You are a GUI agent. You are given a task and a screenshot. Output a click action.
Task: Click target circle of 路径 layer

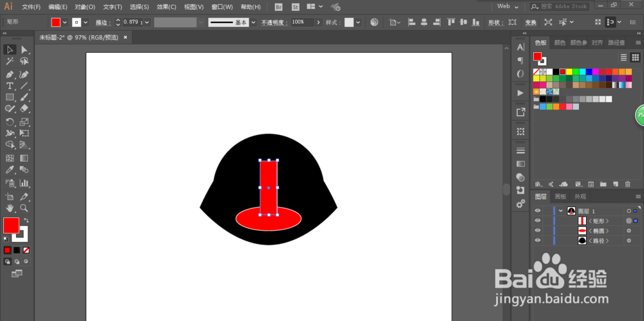click(x=629, y=241)
